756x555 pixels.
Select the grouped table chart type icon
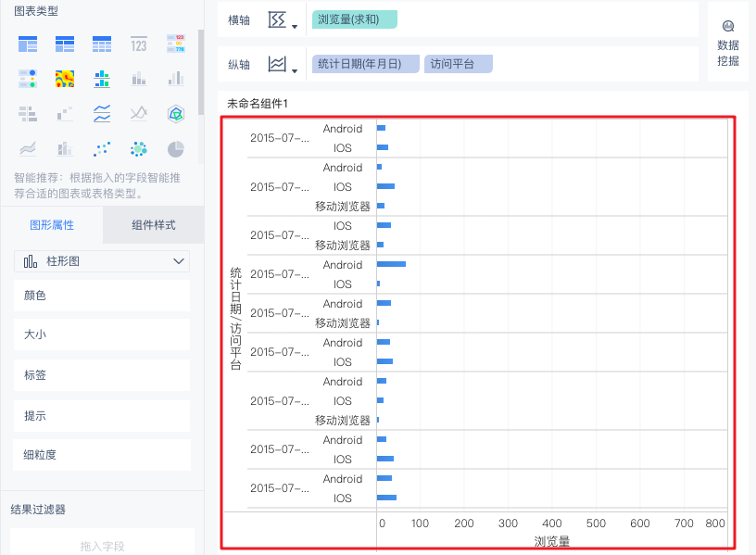click(28, 44)
